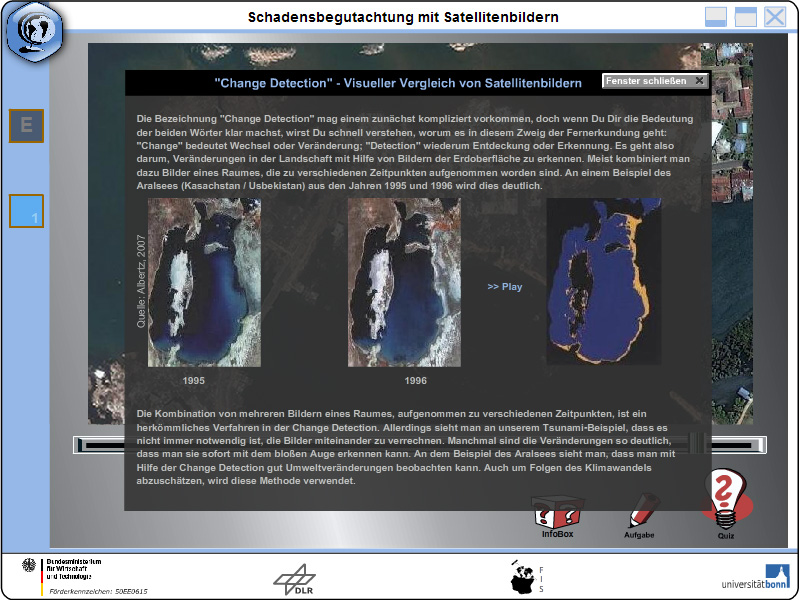Start the animation with the Play link
Viewport: 800px width, 600px height.
pyautogui.click(x=505, y=287)
